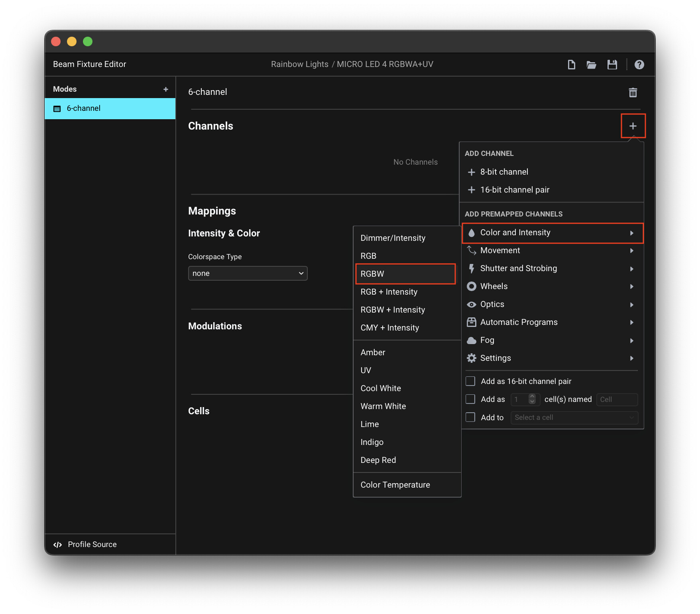Open the Colorspace Type dropdown
This screenshot has width=700, height=614.
[248, 274]
